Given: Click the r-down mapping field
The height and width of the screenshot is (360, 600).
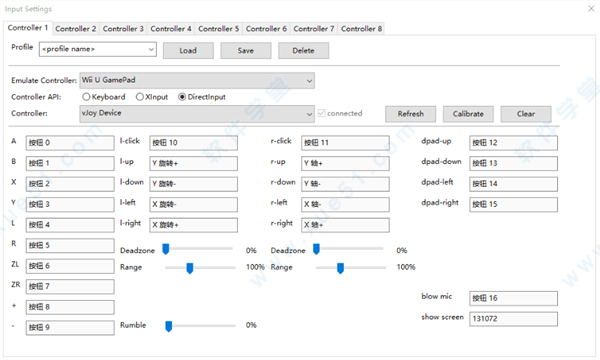Looking at the screenshot, I should pos(345,184).
